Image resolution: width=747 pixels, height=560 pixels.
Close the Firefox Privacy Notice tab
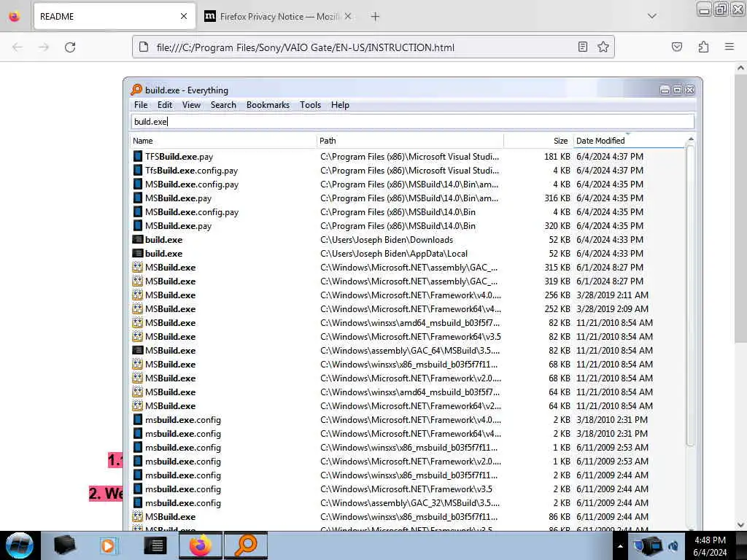click(348, 16)
